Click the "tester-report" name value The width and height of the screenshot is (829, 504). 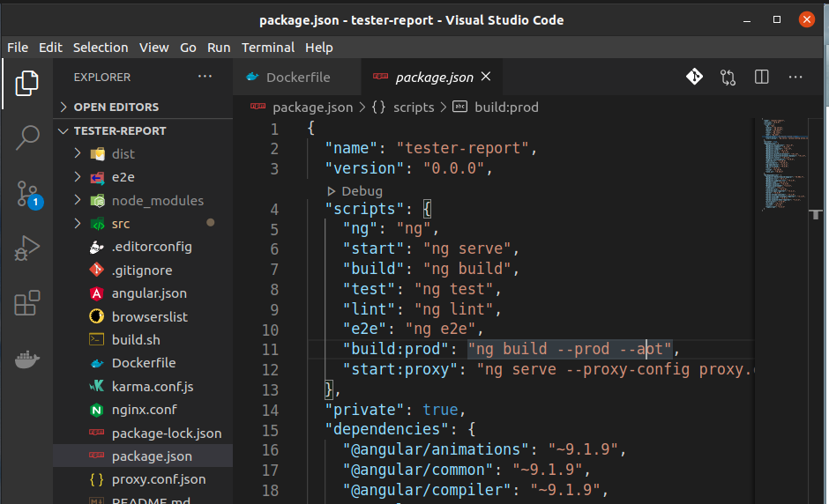(462, 148)
